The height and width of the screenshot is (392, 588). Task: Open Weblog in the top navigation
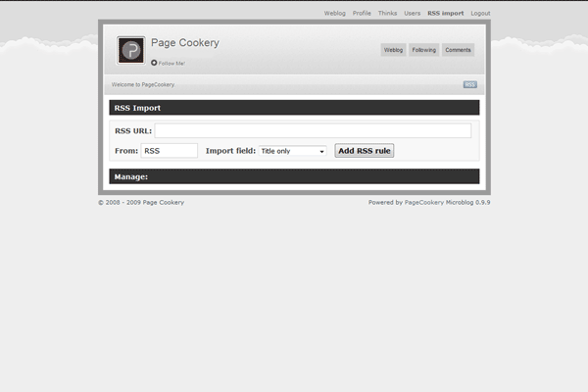point(335,14)
